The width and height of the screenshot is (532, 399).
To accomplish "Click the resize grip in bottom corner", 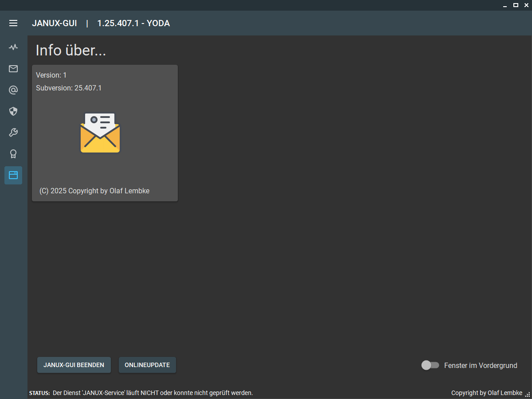I will click(527, 394).
